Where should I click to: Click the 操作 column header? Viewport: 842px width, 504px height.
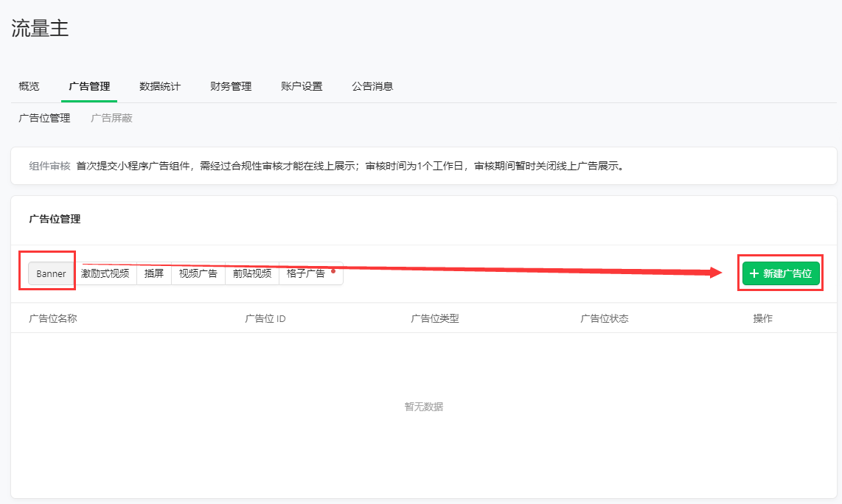tap(763, 318)
